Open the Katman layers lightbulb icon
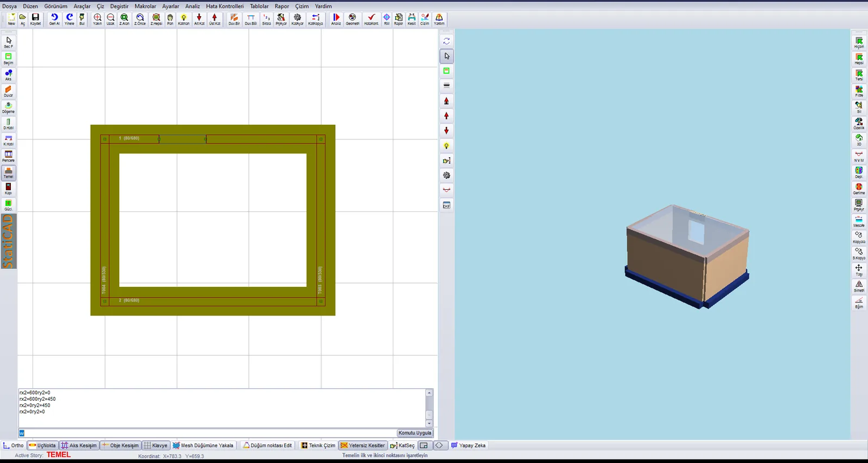 184,19
